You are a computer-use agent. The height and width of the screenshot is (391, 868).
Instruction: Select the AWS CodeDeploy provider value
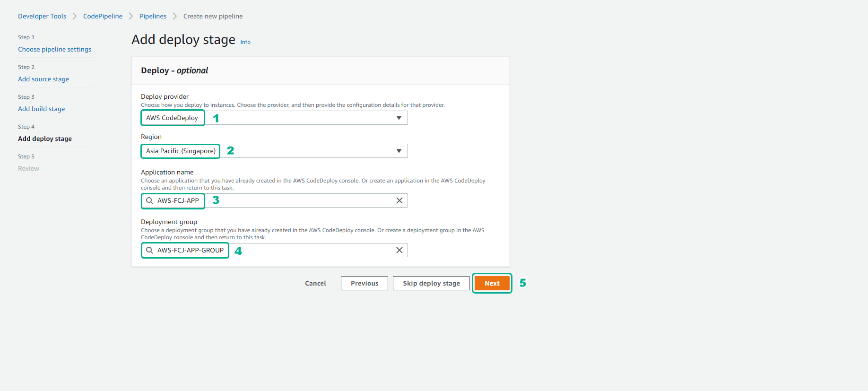pyautogui.click(x=172, y=118)
